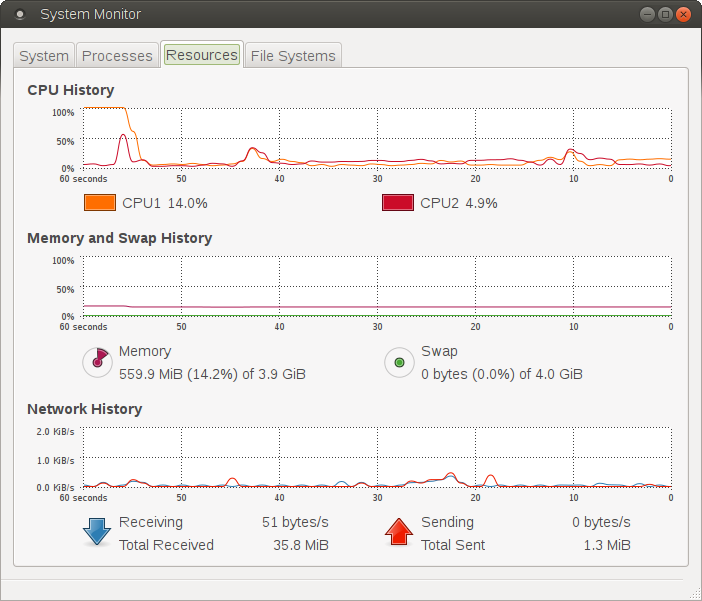Click the Memory pie color icon
The height and width of the screenshot is (601, 702).
[97, 362]
